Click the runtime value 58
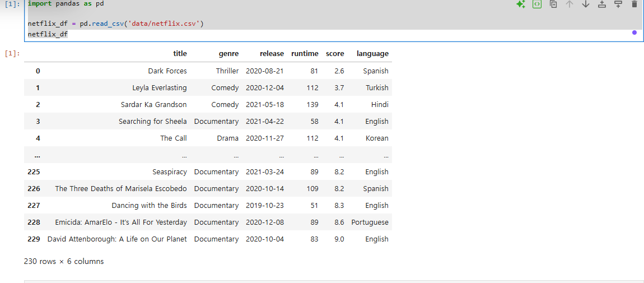This screenshot has height=283, width=644. click(x=314, y=122)
